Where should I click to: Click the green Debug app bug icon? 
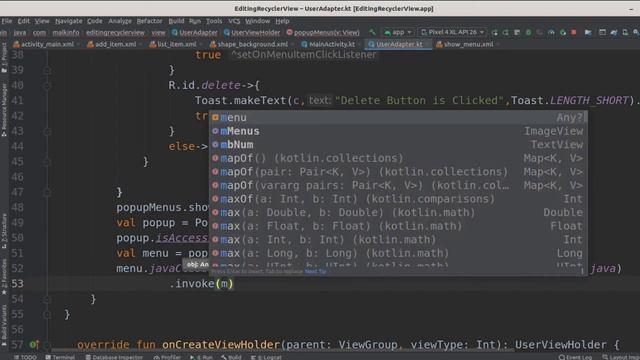pos(528,32)
